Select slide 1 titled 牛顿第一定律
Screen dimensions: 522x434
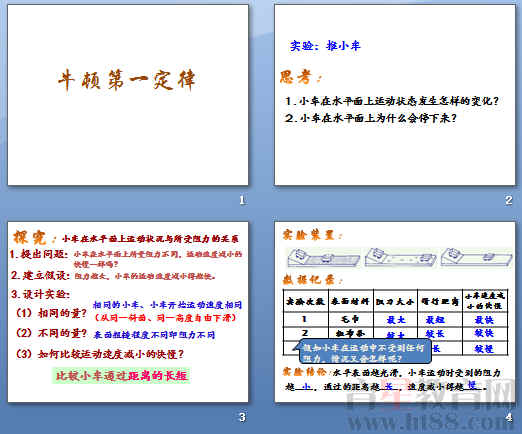click(128, 95)
